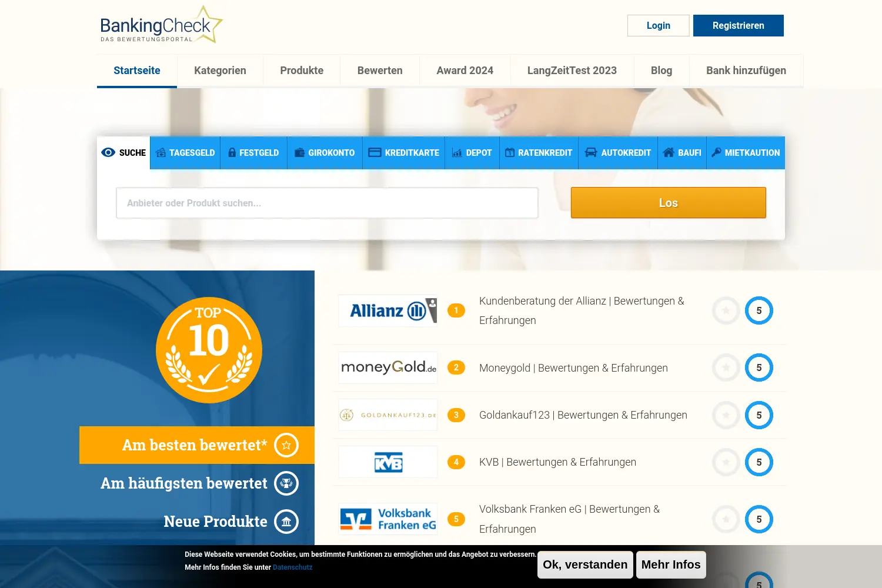882x588 pixels.
Task: Open the moneyGold.de logo thumbnail
Action: click(388, 367)
